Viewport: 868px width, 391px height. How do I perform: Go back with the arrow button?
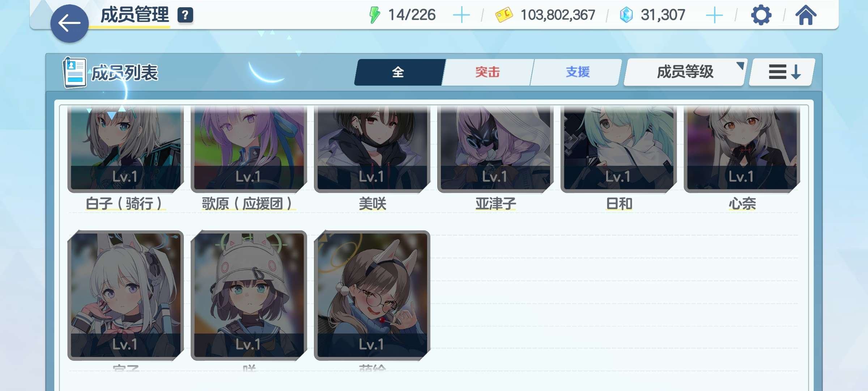(69, 24)
